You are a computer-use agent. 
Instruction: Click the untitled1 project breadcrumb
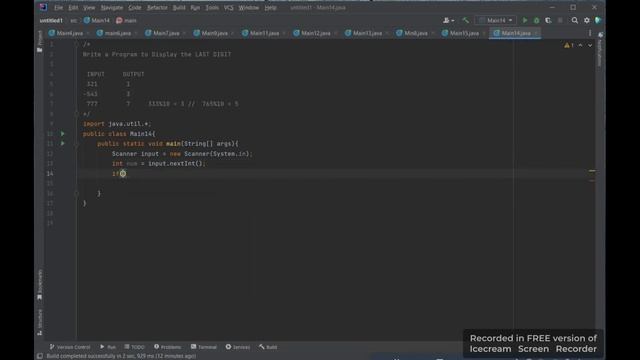51,20
